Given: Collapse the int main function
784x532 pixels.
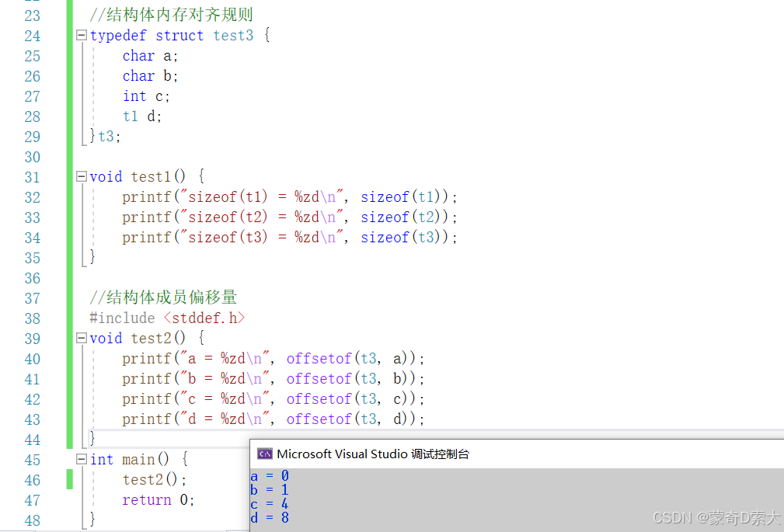Looking at the screenshot, I should coord(82,459).
